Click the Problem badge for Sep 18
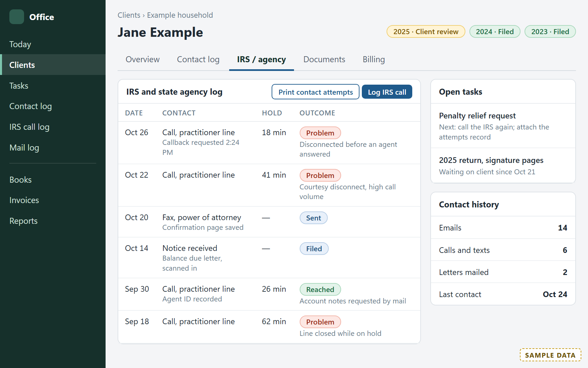The image size is (588, 368). [320, 322]
